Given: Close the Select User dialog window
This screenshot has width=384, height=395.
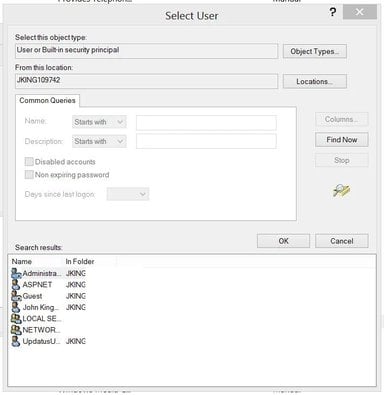Looking at the screenshot, I should pos(360,12).
